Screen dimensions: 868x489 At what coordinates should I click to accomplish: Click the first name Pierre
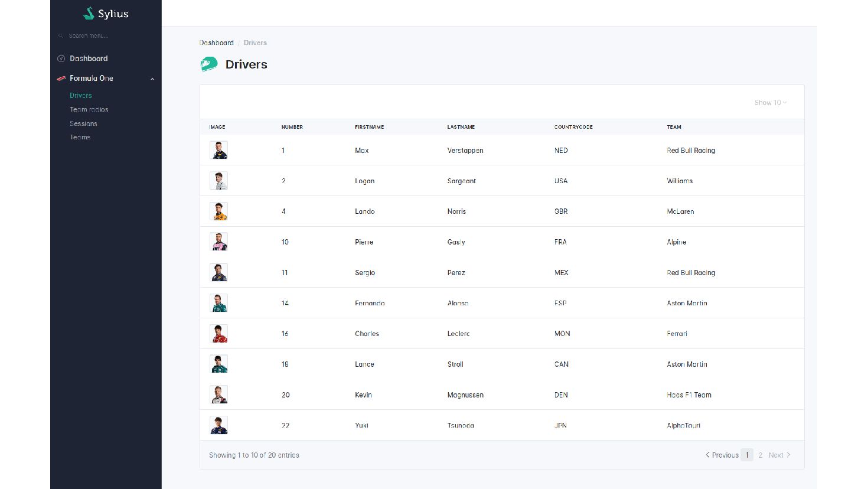tap(364, 242)
